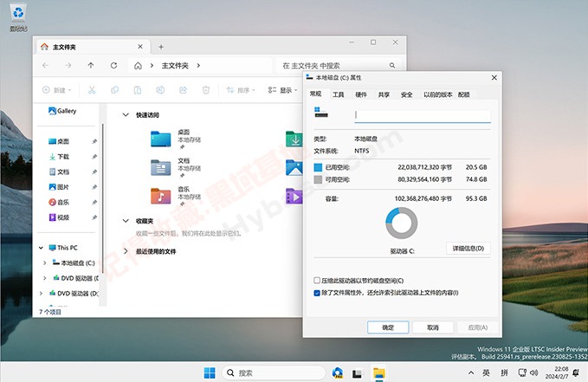Open the 显示 dropdown menu
Screen dimensions: 588x382
click(283, 90)
